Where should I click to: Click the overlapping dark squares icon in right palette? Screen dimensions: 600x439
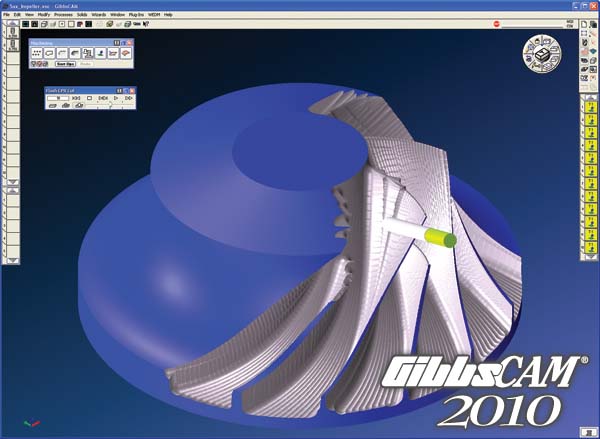pos(593,24)
